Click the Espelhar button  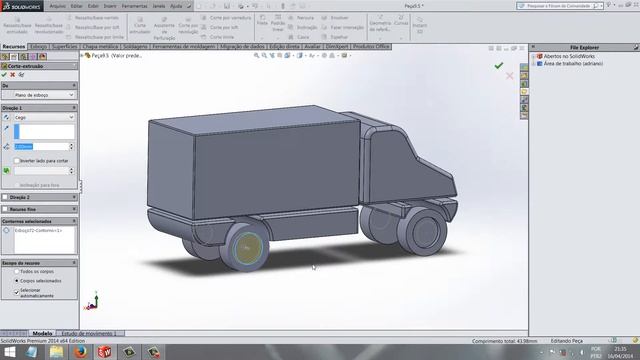[x=334, y=37]
